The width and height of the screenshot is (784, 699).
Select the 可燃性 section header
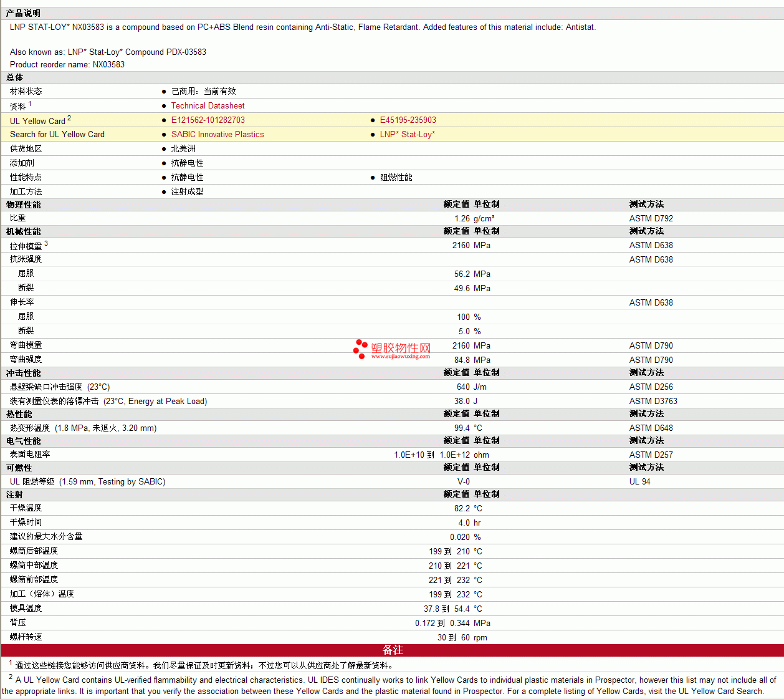(x=19, y=468)
